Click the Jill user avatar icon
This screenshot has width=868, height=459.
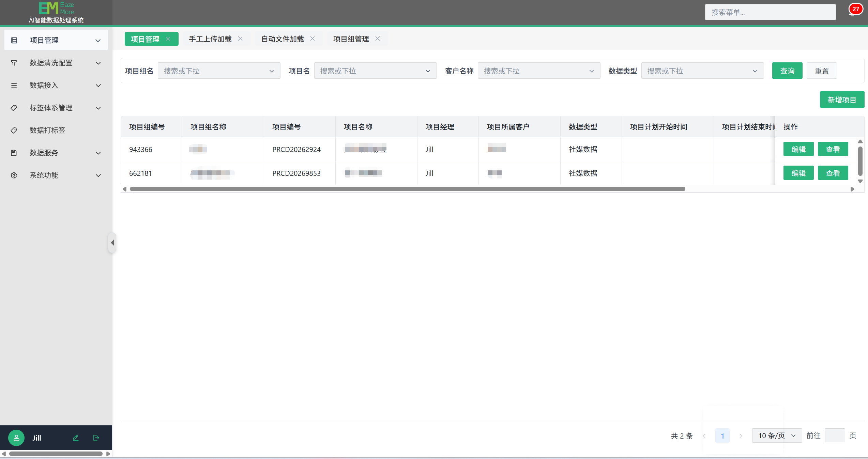pyautogui.click(x=16, y=438)
